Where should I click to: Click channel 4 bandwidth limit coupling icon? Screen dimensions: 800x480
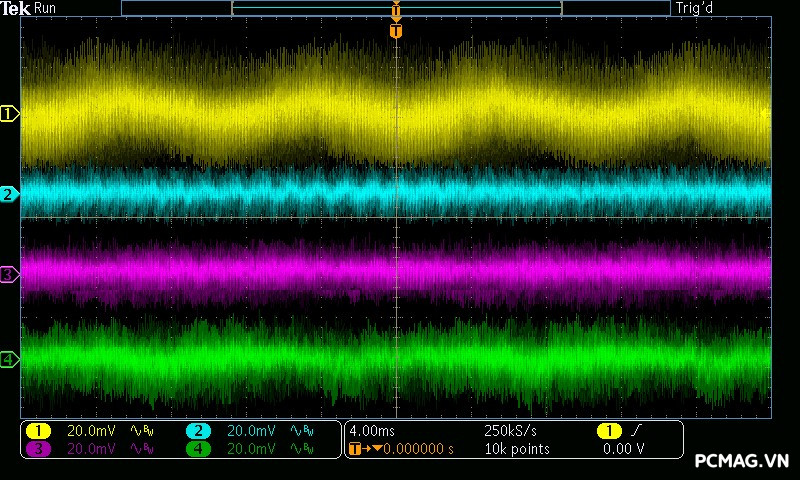coord(301,449)
